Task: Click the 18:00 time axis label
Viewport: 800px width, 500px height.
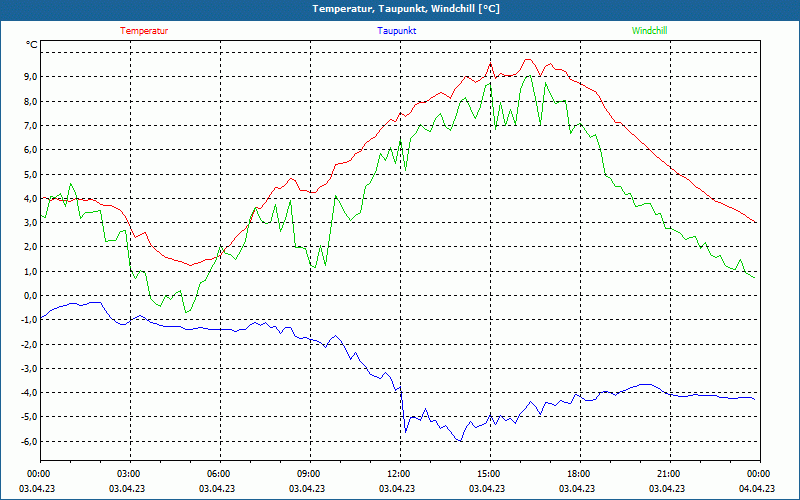Action: tap(580, 474)
